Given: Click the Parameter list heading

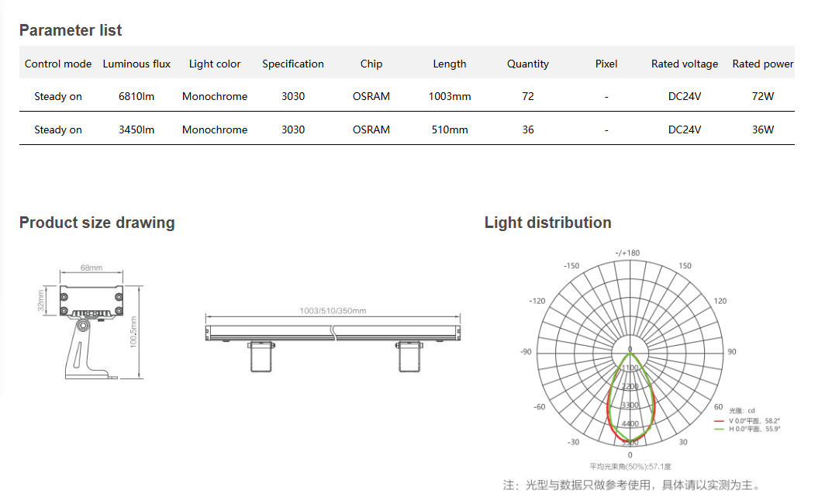Looking at the screenshot, I should click(x=71, y=30).
